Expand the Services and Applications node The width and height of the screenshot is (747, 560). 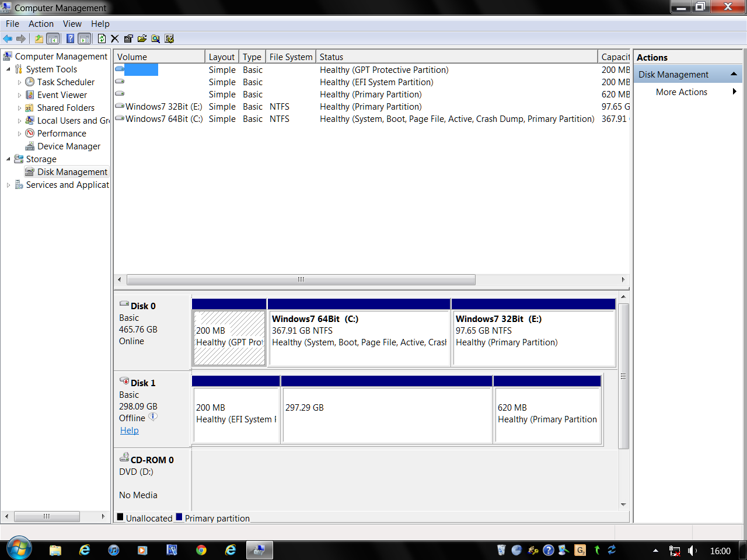(8, 185)
